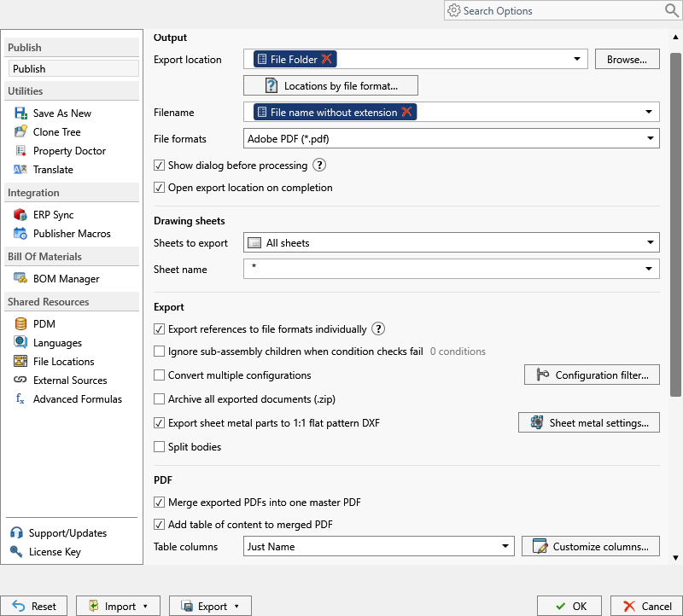Click Locations by file format... button
This screenshot has height=616, width=683.
point(330,86)
